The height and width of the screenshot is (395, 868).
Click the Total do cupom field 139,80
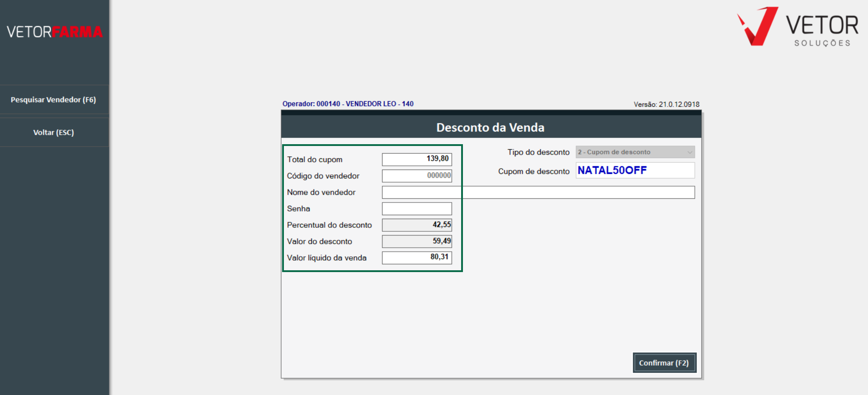click(x=417, y=159)
